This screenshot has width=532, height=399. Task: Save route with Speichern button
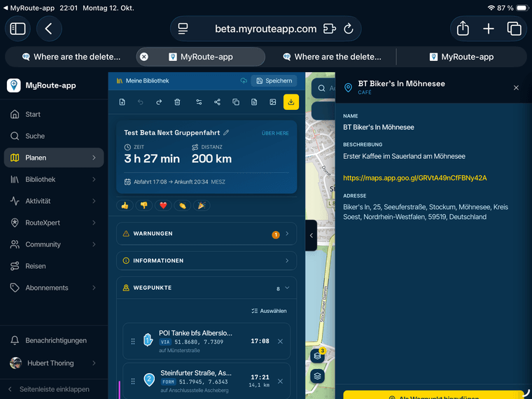click(274, 80)
